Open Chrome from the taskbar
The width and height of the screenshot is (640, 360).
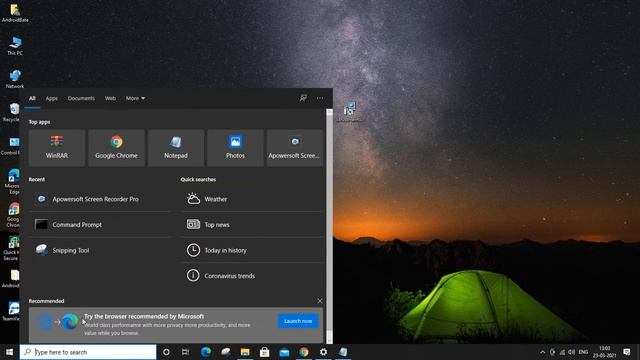pos(304,352)
